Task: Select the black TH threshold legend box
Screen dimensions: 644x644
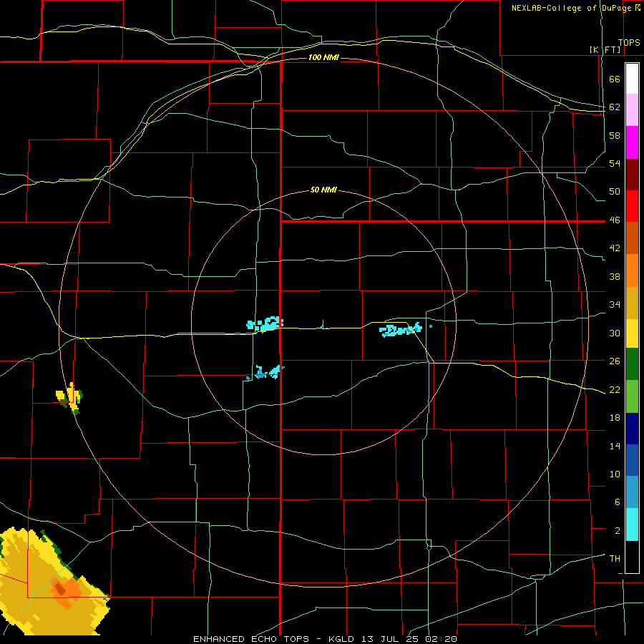Action: pos(632,557)
